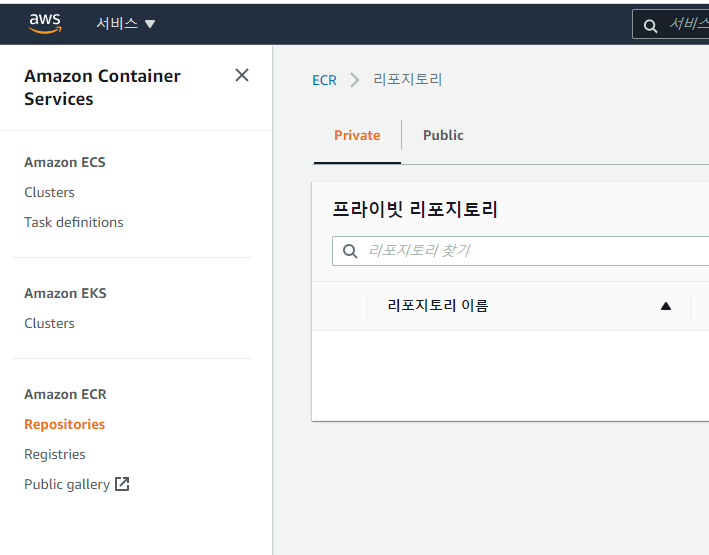Click the 리포지토리 breadcrumb item
The height and width of the screenshot is (555, 709).
[407, 80]
